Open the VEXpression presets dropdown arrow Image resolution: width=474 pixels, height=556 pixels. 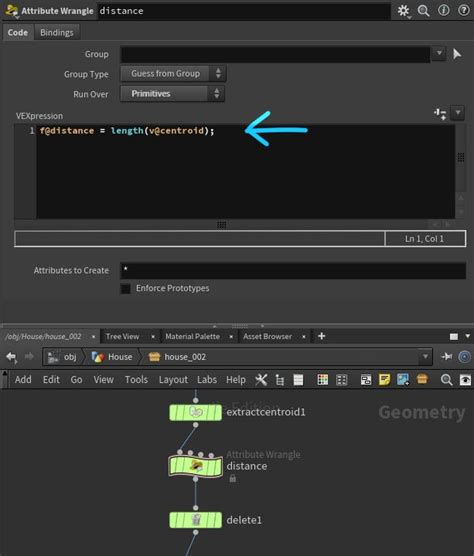[x=458, y=113]
